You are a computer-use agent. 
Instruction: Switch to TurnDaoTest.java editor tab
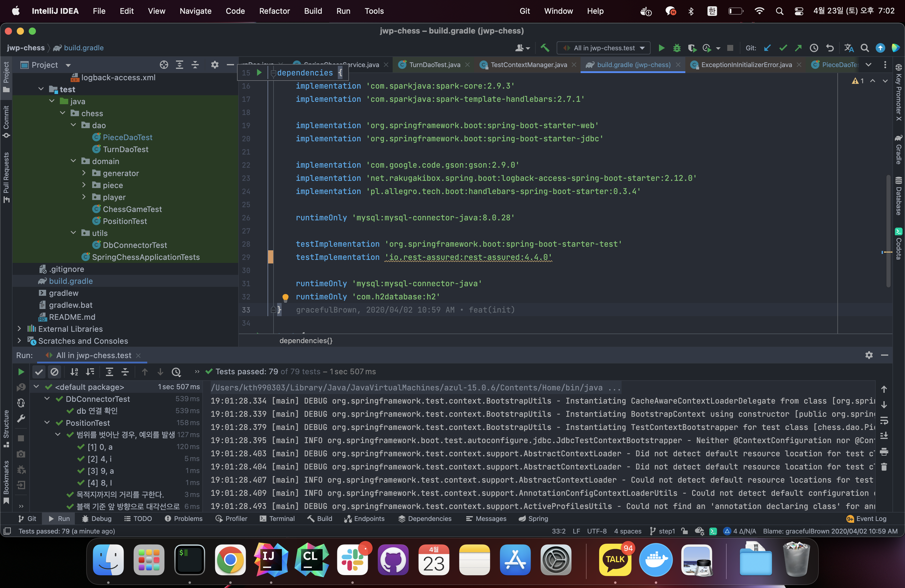tap(434, 65)
